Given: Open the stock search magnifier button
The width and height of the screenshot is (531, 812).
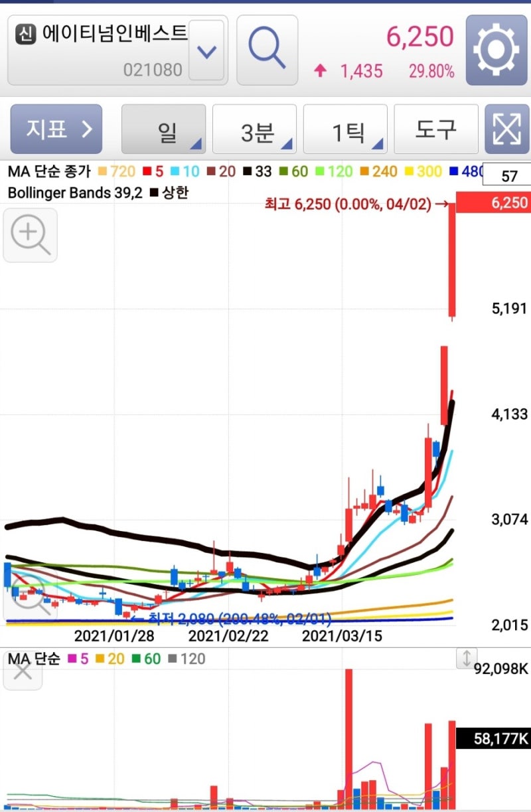Looking at the screenshot, I should [267, 50].
